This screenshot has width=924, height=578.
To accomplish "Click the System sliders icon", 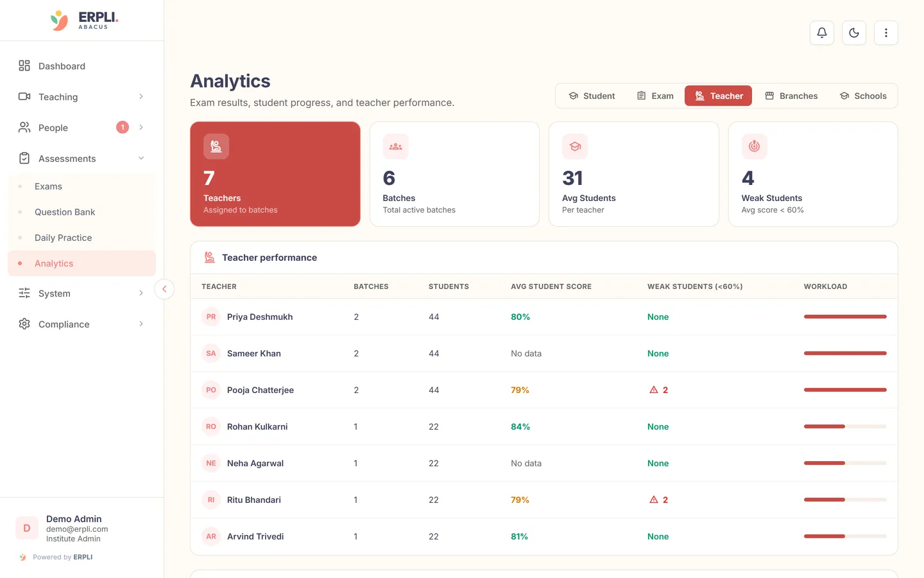I will pos(24,293).
